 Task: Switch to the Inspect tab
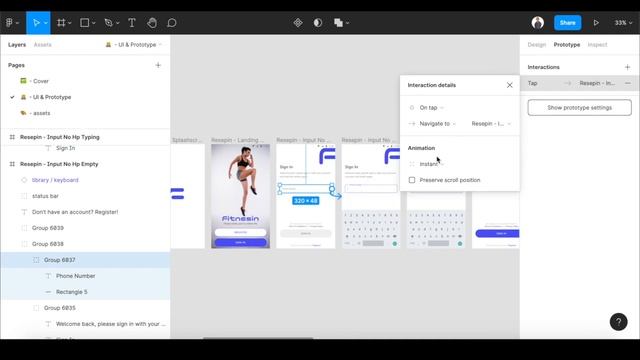tap(598, 44)
